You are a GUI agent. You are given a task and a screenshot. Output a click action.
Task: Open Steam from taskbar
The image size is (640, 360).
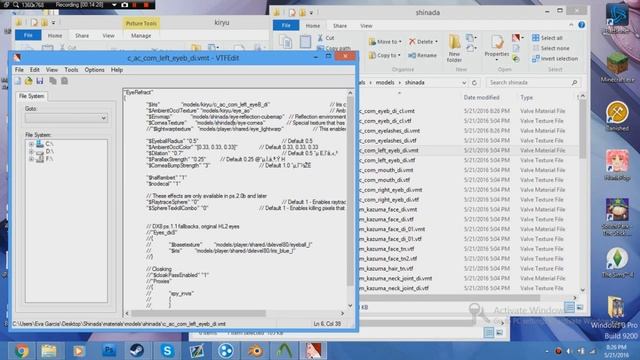(137, 351)
